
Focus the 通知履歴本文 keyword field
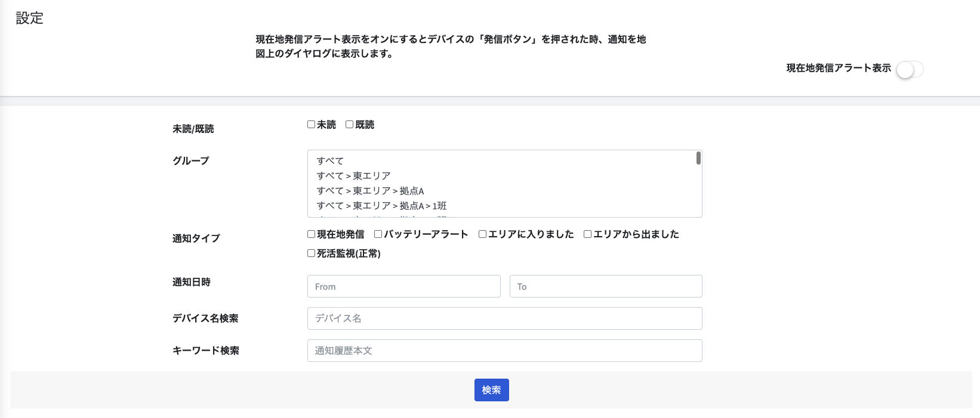[x=504, y=351]
